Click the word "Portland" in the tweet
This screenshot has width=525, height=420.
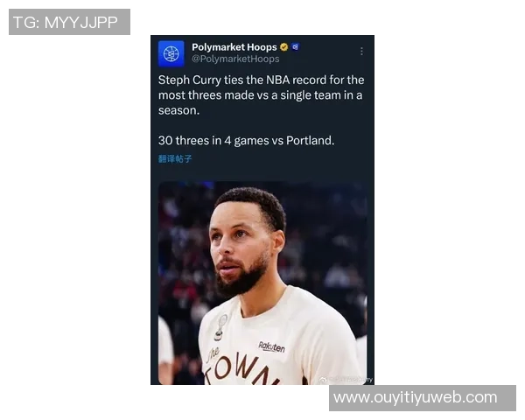[x=309, y=140]
